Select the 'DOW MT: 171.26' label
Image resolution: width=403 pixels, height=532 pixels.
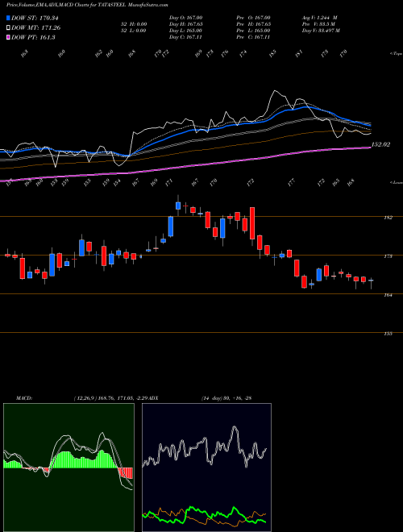click(x=36, y=28)
